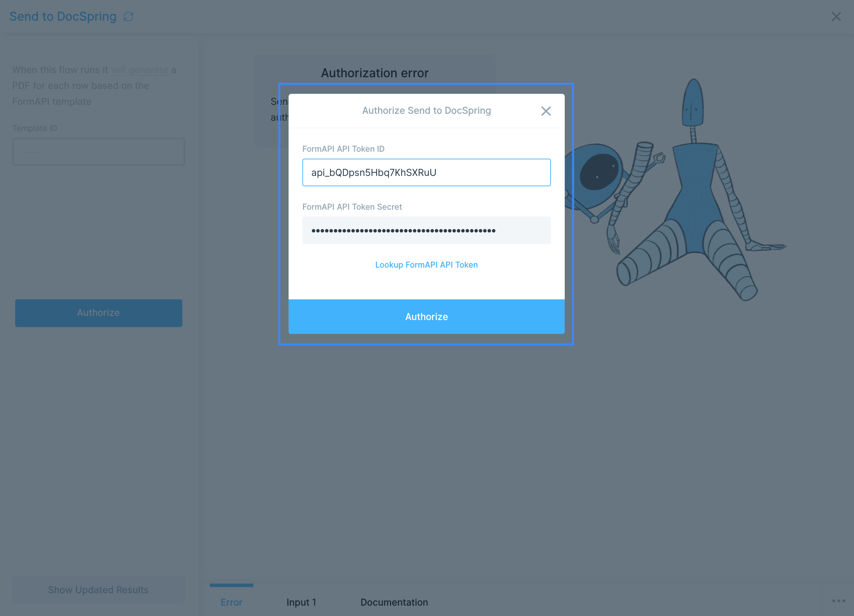This screenshot has height=616, width=854.
Task: Close the Authorize Send to DocSpring dialog
Action: 546,111
